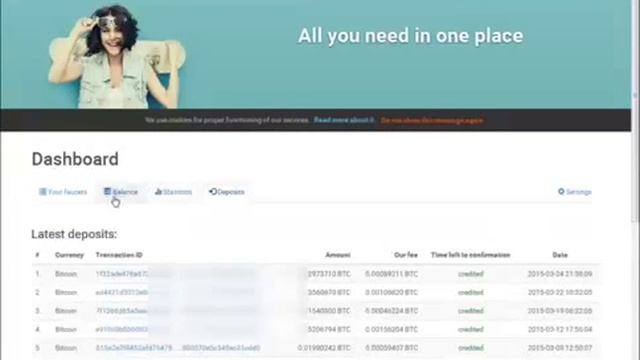Select the credited status in row 5
The image size is (640, 360).
471,348
